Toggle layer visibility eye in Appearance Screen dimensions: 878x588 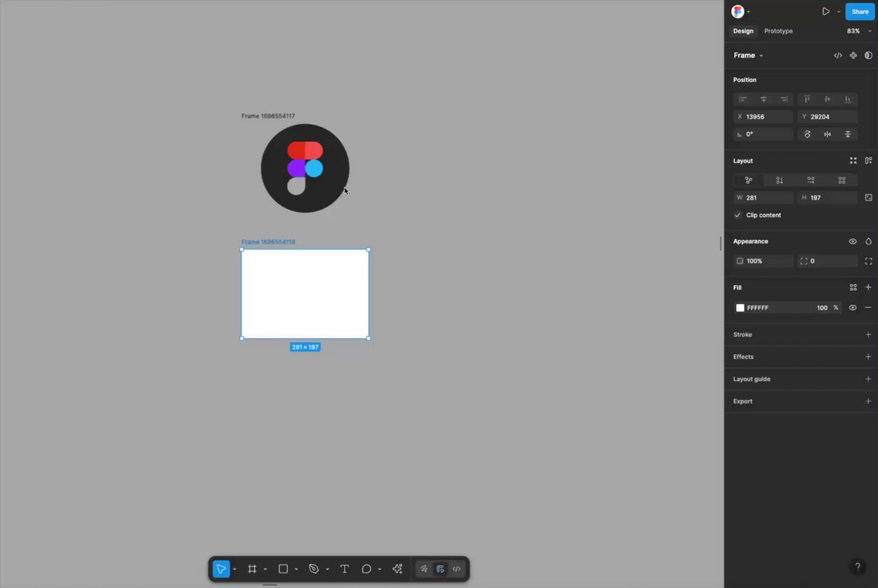coord(853,242)
